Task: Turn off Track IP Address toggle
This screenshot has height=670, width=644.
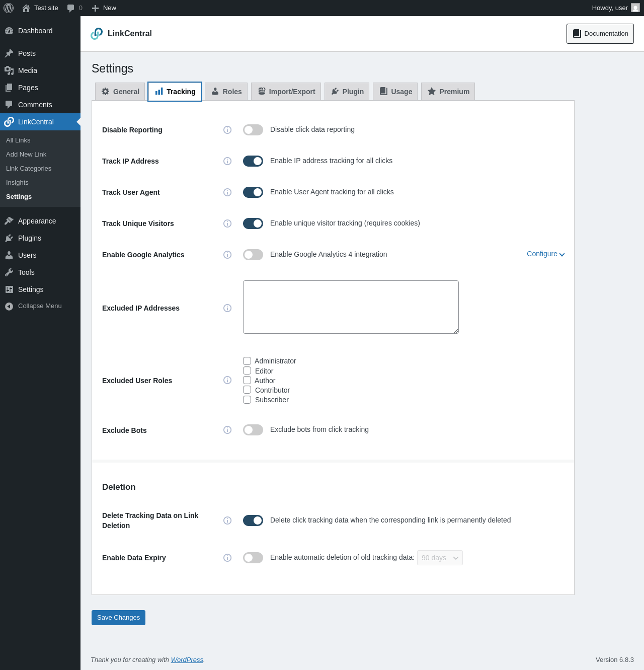Action: 253,161
